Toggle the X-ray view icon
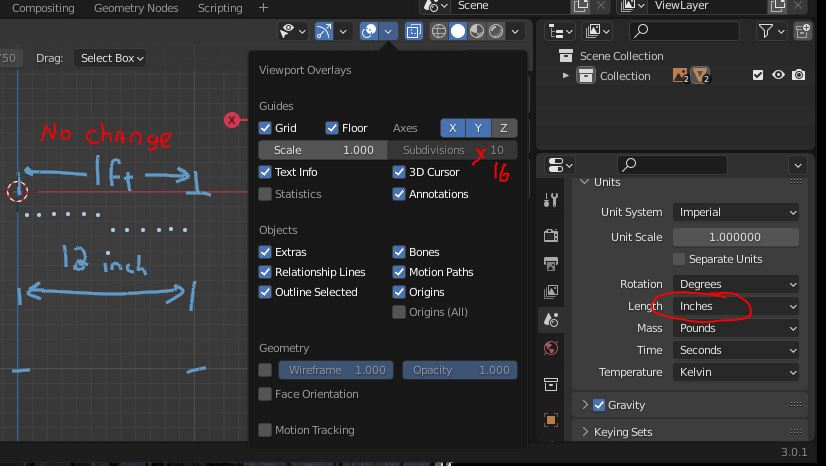 tap(414, 32)
